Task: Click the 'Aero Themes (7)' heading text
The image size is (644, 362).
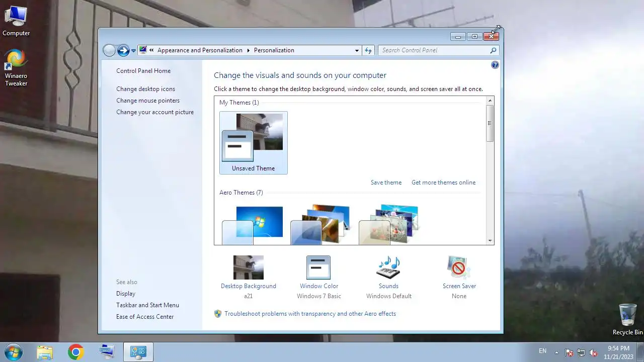Action: point(241,193)
